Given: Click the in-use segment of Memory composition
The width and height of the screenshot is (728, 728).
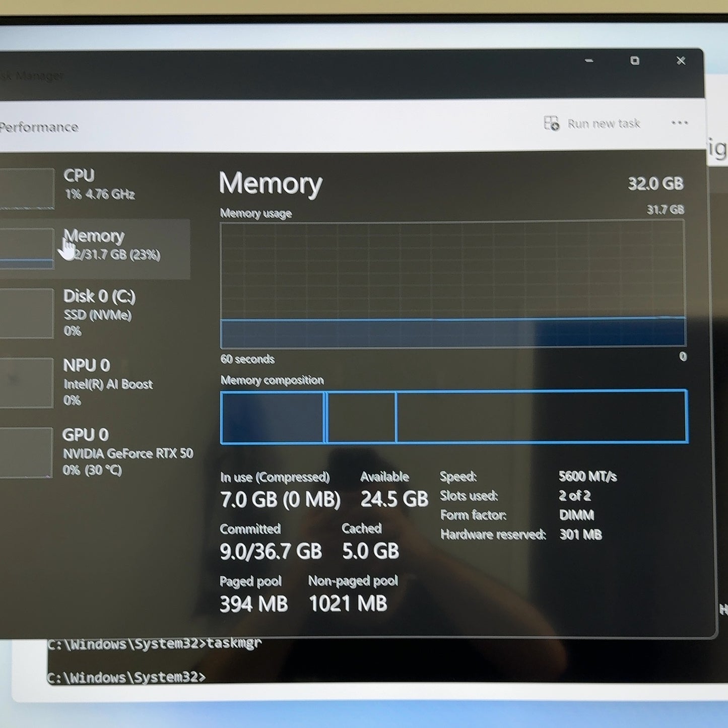Looking at the screenshot, I should pos(273,417).
